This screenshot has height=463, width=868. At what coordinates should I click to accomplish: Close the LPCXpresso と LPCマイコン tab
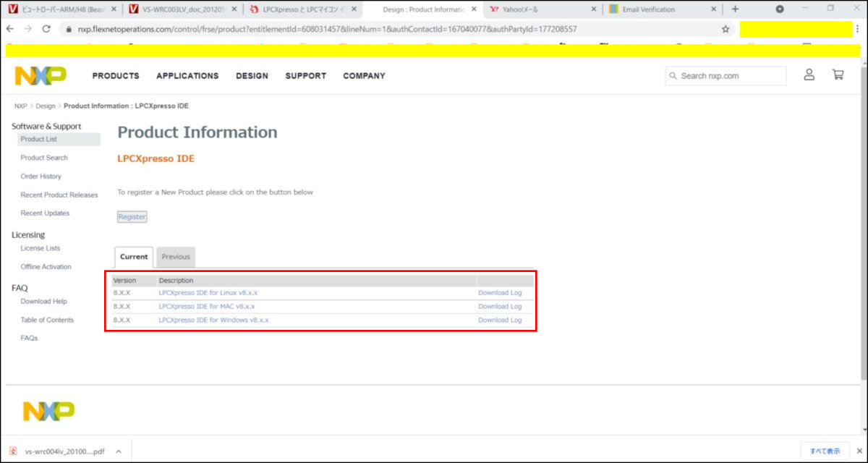coord(353,9)
